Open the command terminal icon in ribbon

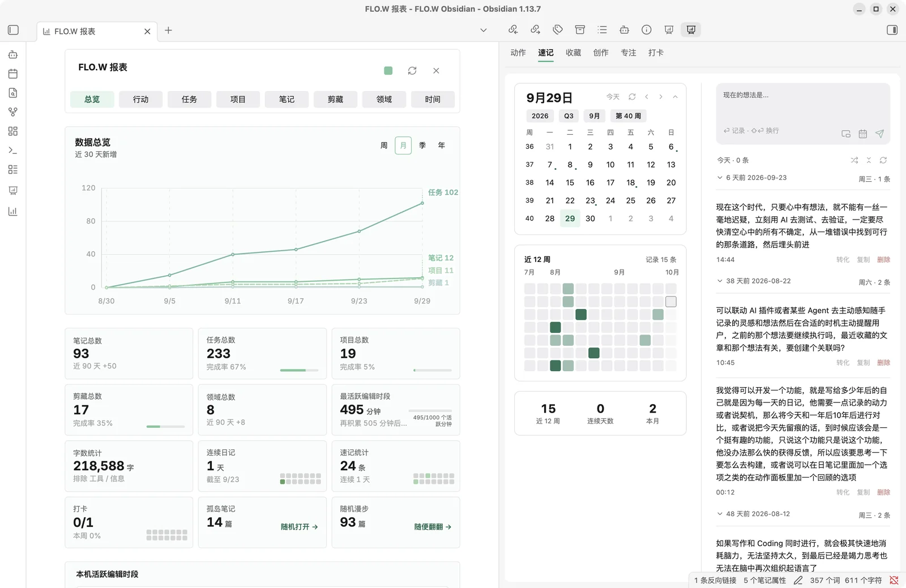(13, 151)
